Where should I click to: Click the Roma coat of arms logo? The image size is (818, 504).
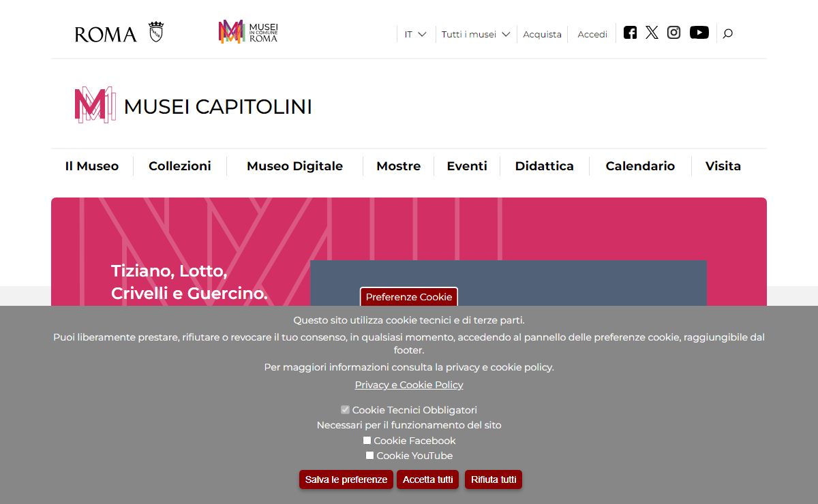pos(156,32)
